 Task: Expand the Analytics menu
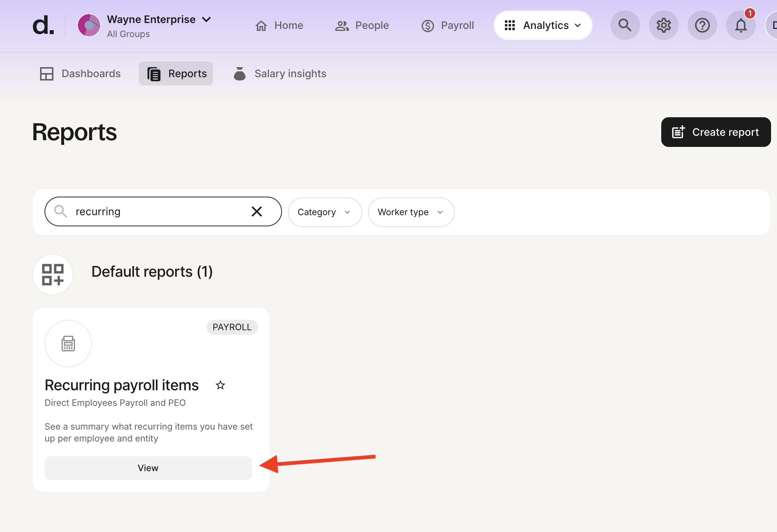click(x=542, y=25)
